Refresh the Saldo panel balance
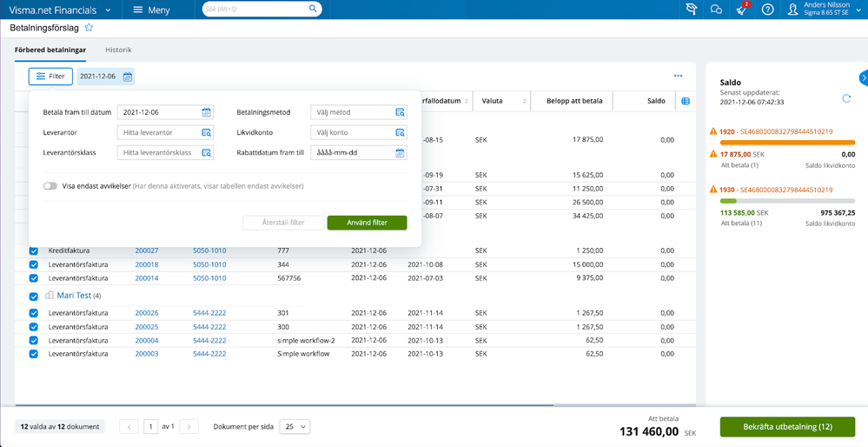 coord(846,98)
